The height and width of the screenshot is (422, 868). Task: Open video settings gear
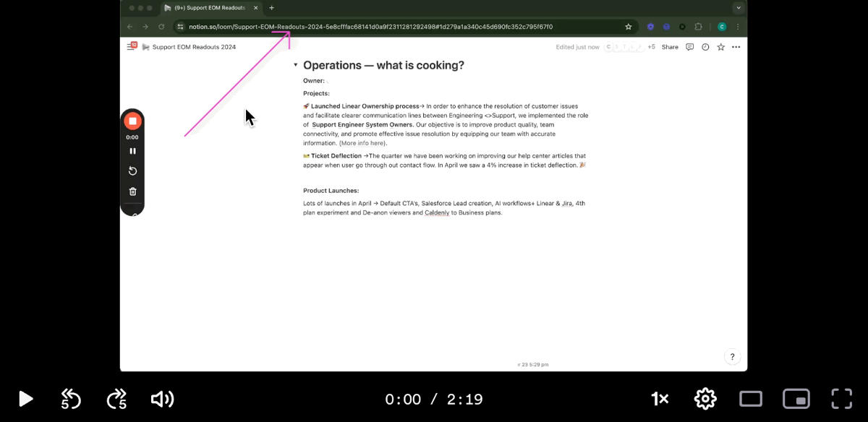point(705,399)
